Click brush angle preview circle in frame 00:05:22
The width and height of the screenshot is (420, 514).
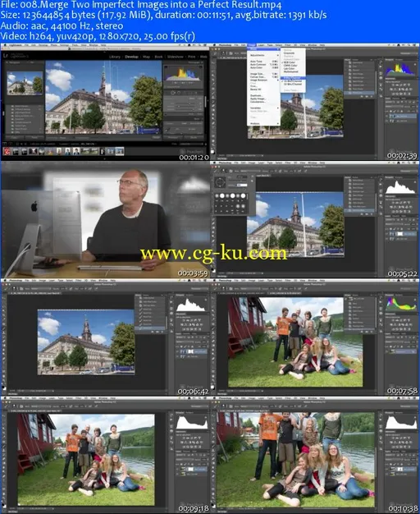[220, 181]
